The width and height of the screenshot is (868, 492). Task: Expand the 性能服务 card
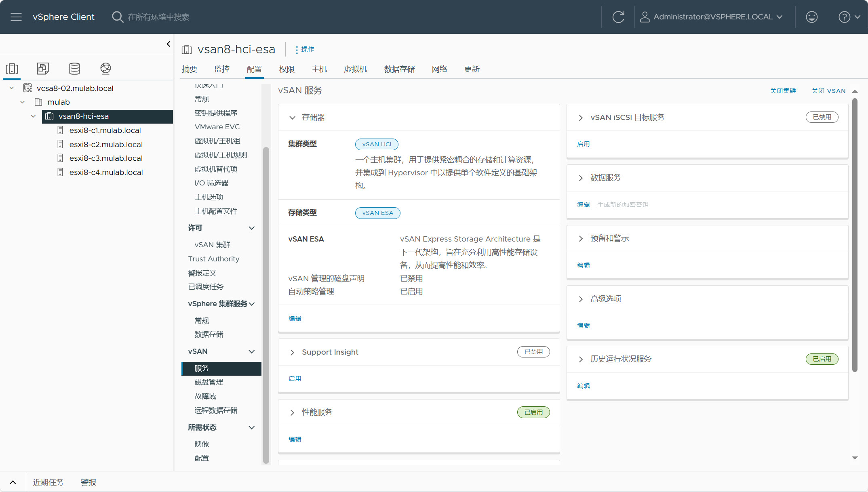point(293,412)
